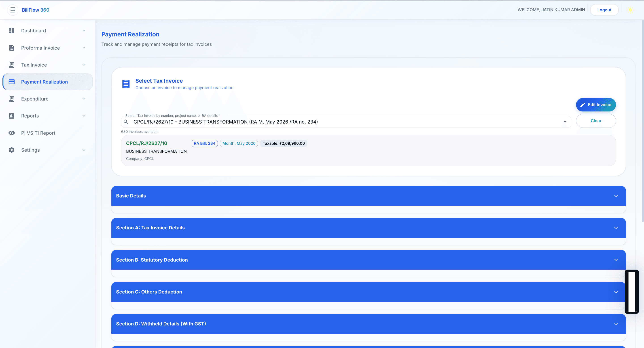This screenshot has height=348, width=644.
Task: Click the 630 invoices available text
Action: point(140,132)
